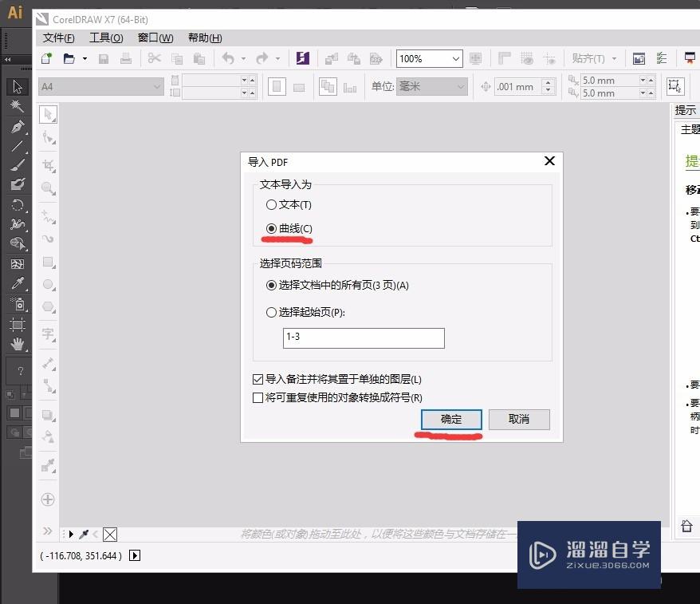
Task: Select the Text (文本) radio option
Action: tap(289, 204)
